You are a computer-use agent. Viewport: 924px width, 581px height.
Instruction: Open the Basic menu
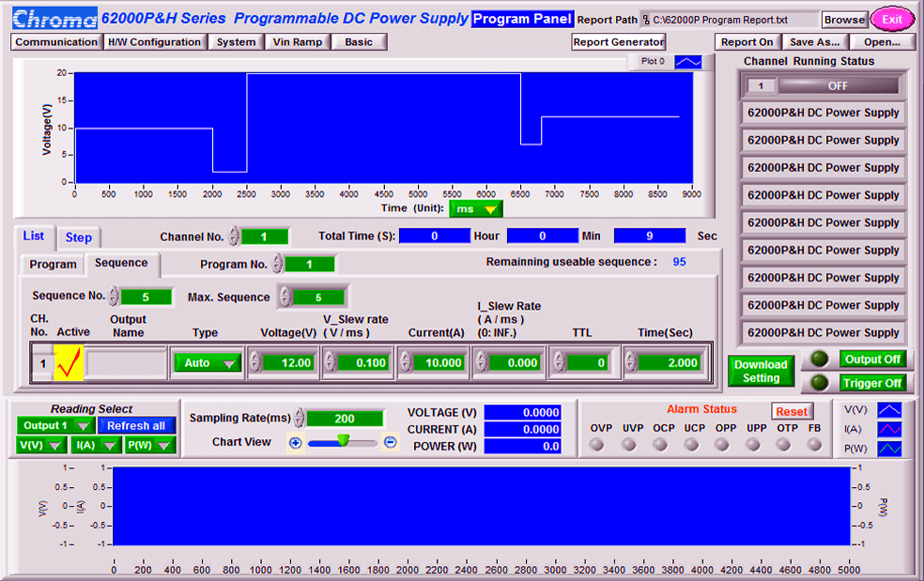(359, 42)
